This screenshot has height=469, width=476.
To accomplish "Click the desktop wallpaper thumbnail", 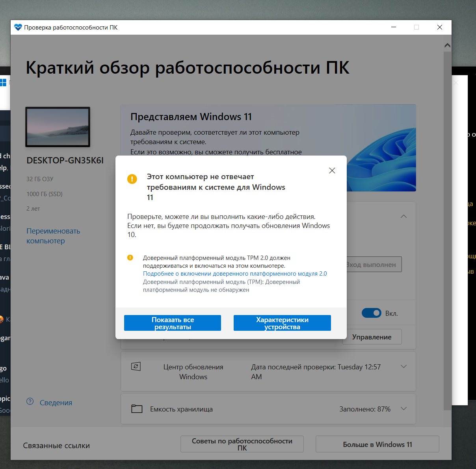I will 58,127.
